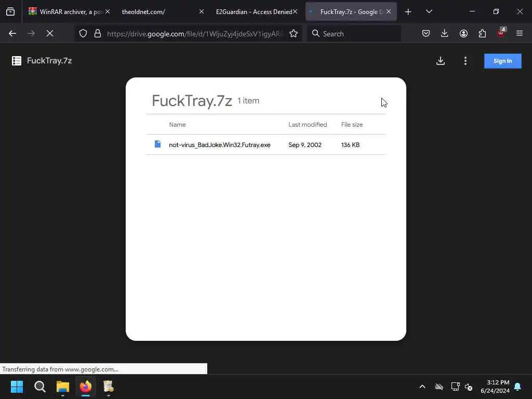
Task: Close the WinRAR archiver tab
Action: click(108, 11)
